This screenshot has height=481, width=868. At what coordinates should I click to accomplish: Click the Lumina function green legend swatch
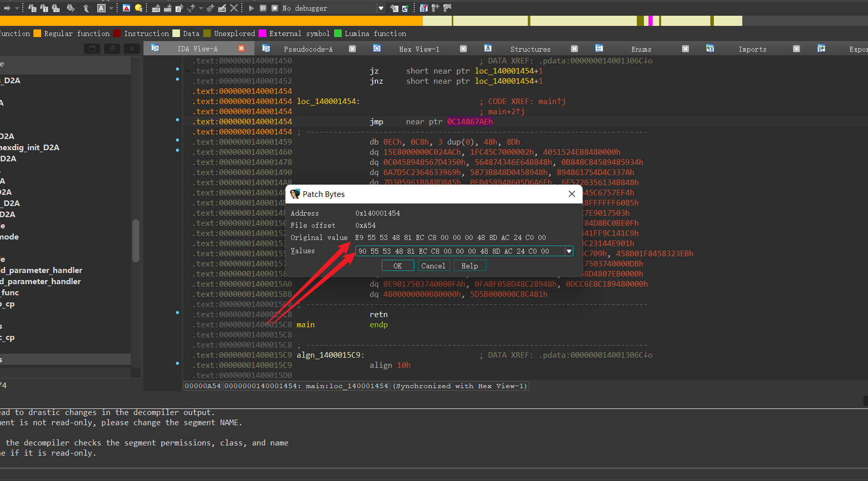[x=338, y=33]
